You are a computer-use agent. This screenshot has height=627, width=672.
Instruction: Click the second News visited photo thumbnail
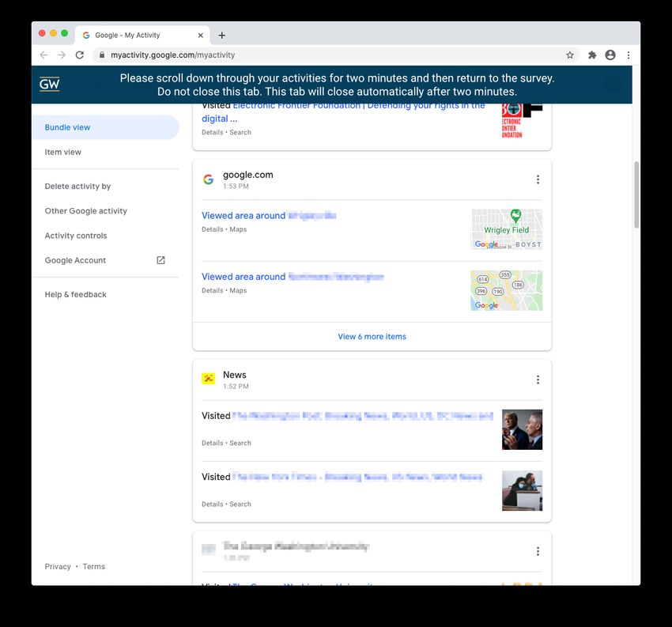click(522, 491)
